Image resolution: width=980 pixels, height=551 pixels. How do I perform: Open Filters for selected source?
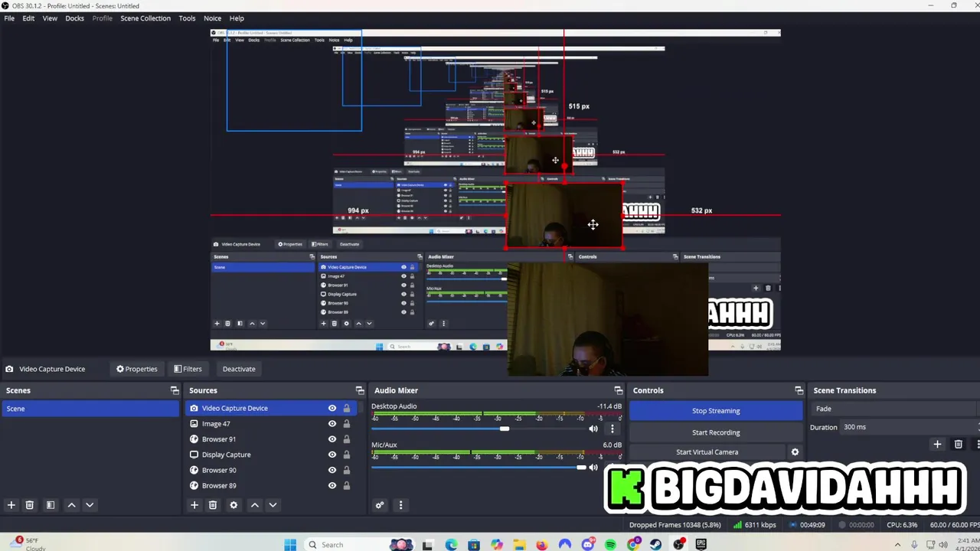pyautogui.click(x=188, y=369)
